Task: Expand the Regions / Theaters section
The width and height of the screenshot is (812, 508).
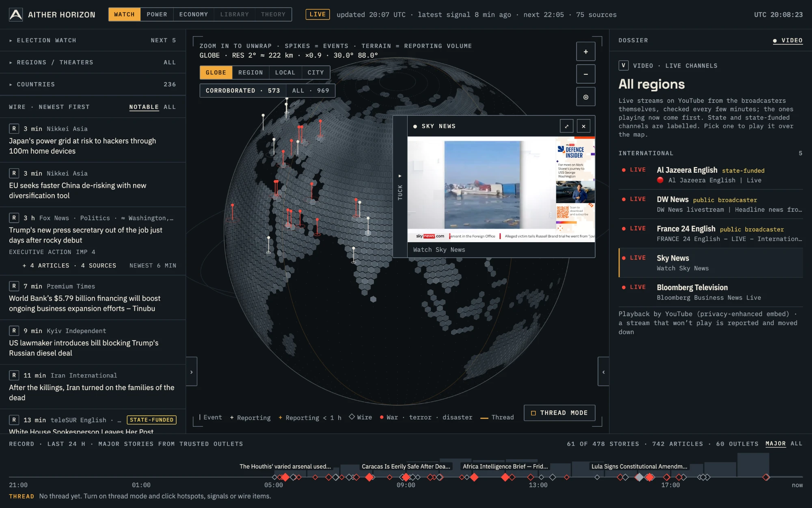Action: pyautogui.click(x=93, y=62)
